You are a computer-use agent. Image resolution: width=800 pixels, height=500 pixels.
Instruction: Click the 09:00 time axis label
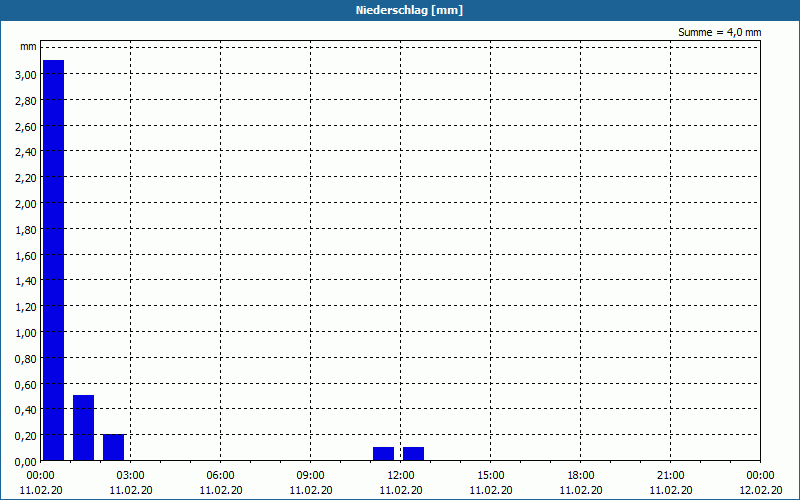point(311,476)
